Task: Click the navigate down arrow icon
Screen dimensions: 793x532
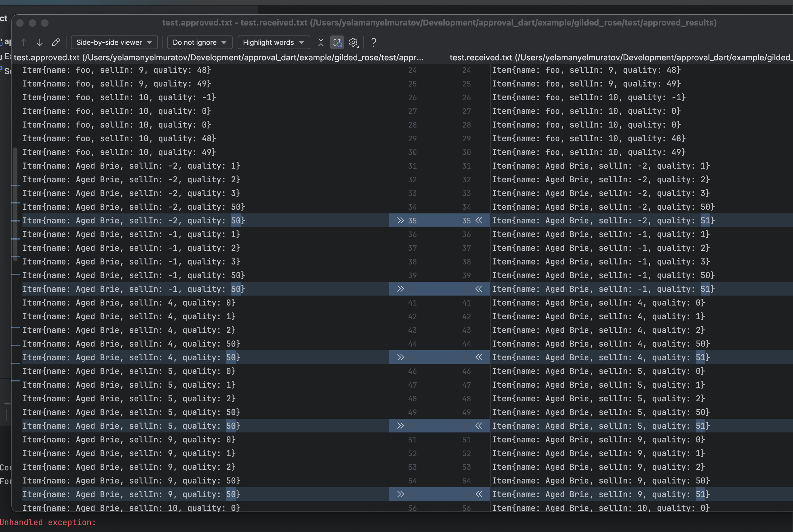Action: tap(39, 42)
